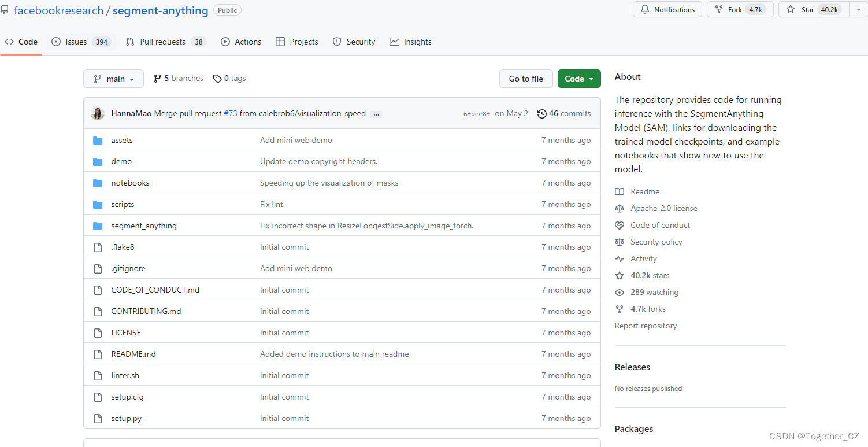Open the green Code dropdown
Image resolution: width=868 pixels, height=447 pixels.
pyautogui.click(x=579, y=78)
